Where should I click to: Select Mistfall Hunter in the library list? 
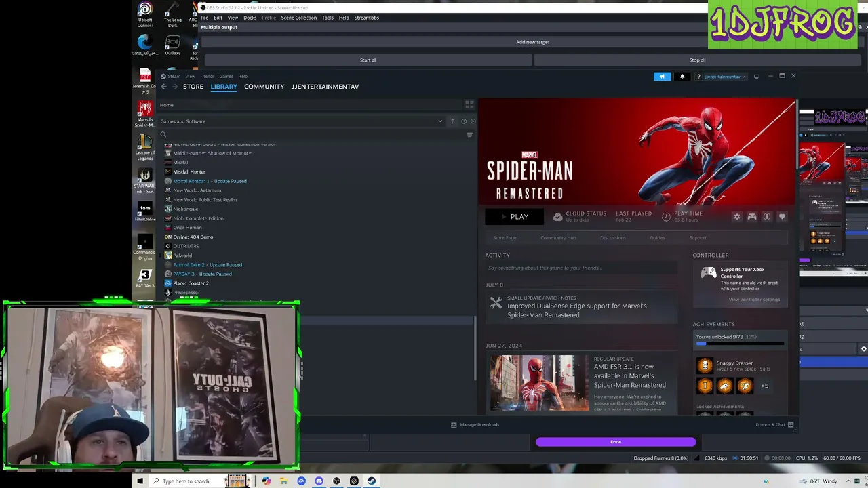coord(189,172)
